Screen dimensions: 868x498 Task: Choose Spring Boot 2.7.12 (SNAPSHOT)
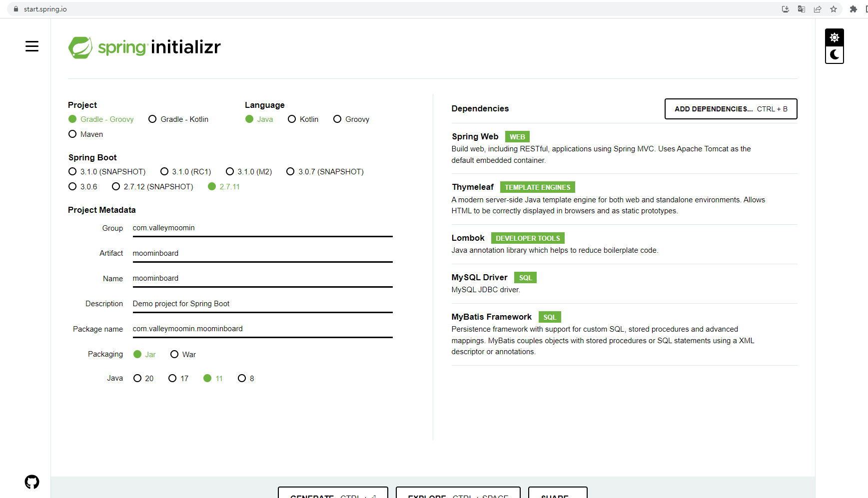[152, 186]
